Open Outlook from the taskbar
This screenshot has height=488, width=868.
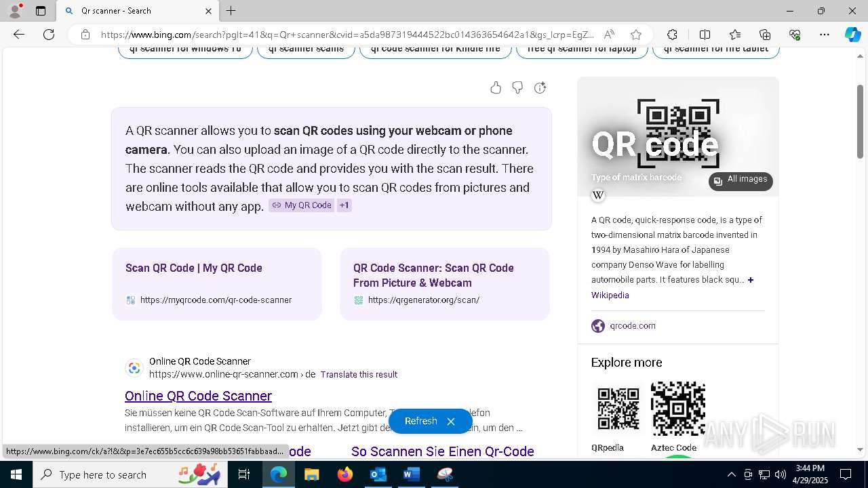pos(378,474)
